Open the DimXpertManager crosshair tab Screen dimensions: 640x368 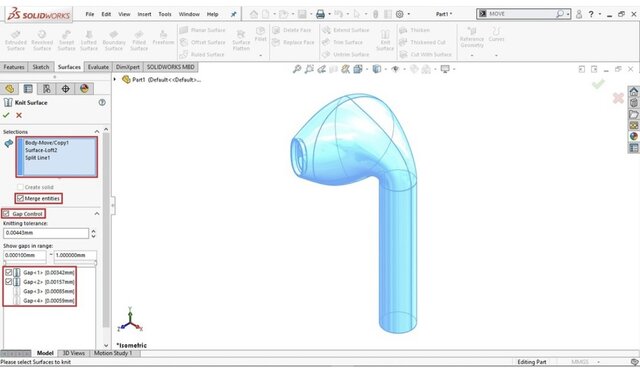pyautogui.click(x=65, y=89)
